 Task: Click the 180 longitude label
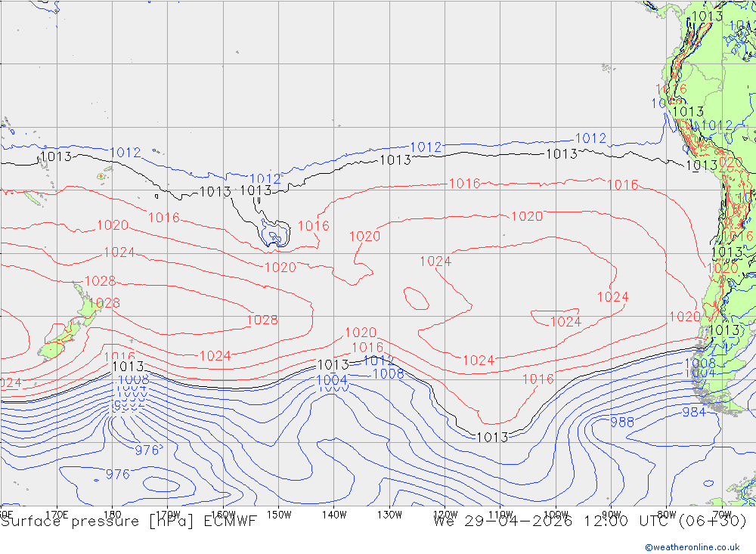[x=113, y=515]
